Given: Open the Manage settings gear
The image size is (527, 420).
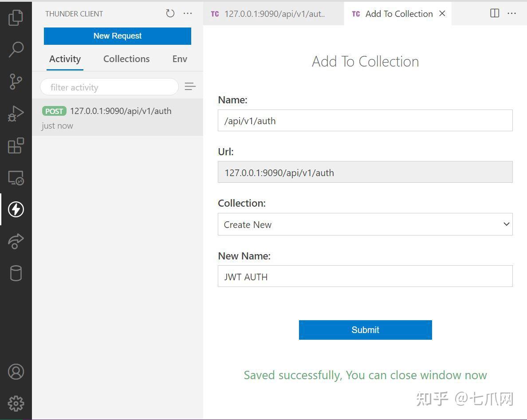Looking at the screenshot, I should pos(16,404).
